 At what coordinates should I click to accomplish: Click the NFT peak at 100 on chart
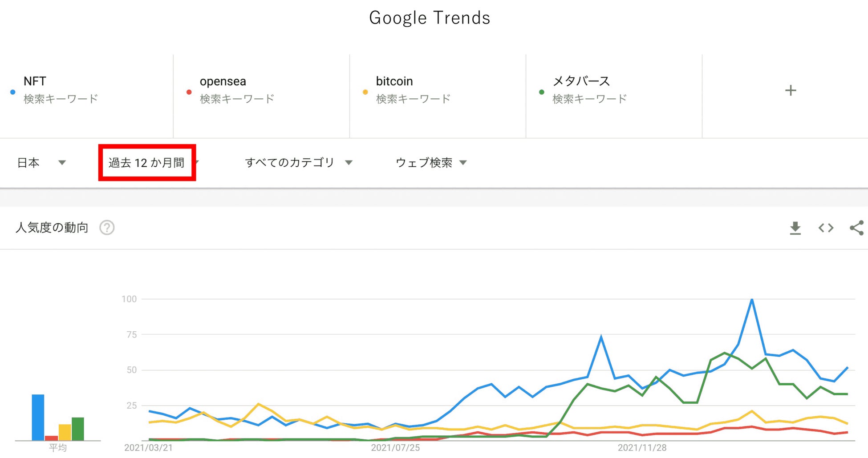pyautogui.click(x=752, y=300)
